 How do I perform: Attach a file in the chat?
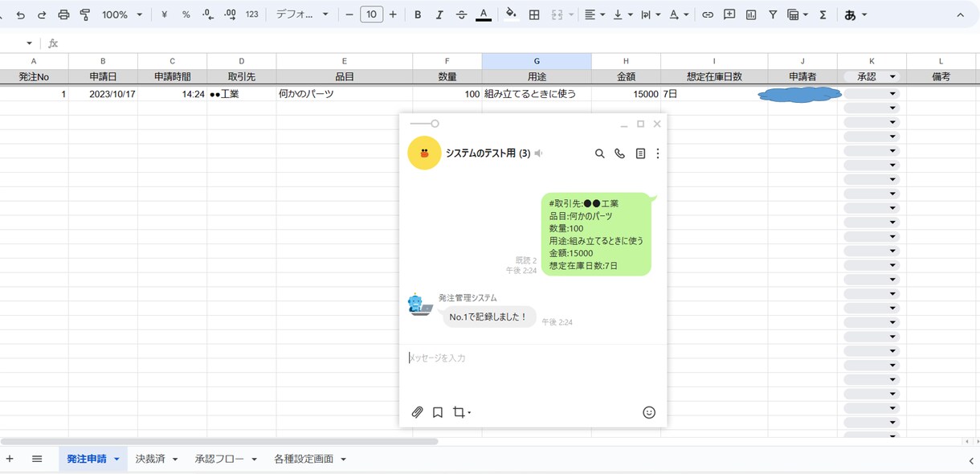coord(417,412)
